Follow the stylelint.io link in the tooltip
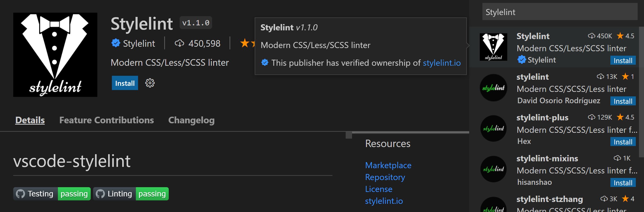Viewport: 644px width, 212px height. 442,63
